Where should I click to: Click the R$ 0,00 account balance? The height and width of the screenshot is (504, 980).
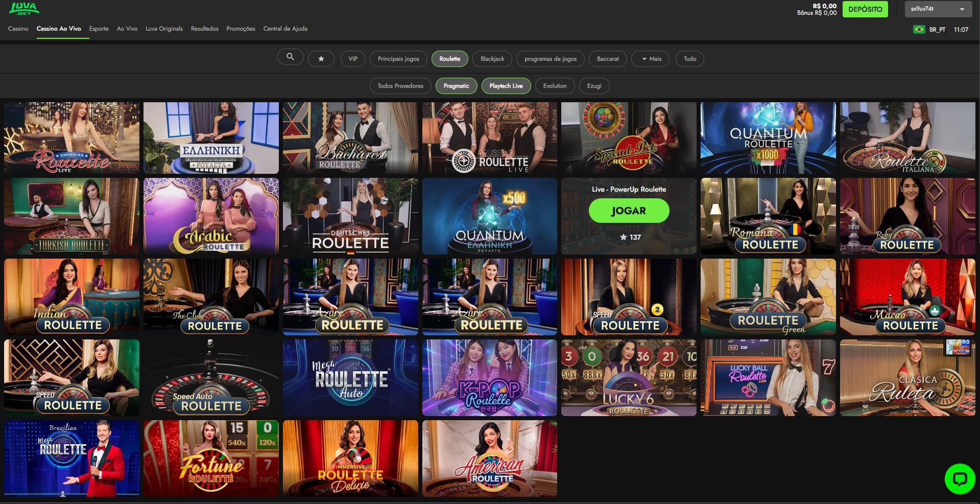pyautogui.click(x=824, y=6)
